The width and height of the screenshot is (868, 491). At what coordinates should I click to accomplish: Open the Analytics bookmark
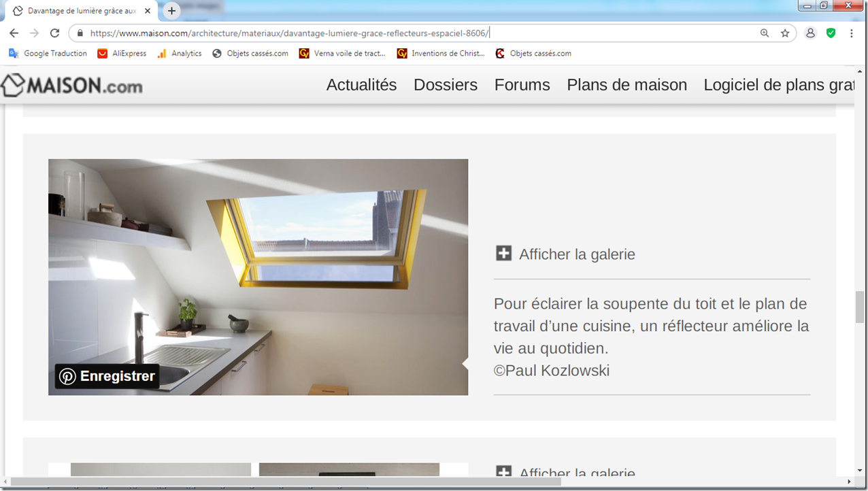coord(180,53)
